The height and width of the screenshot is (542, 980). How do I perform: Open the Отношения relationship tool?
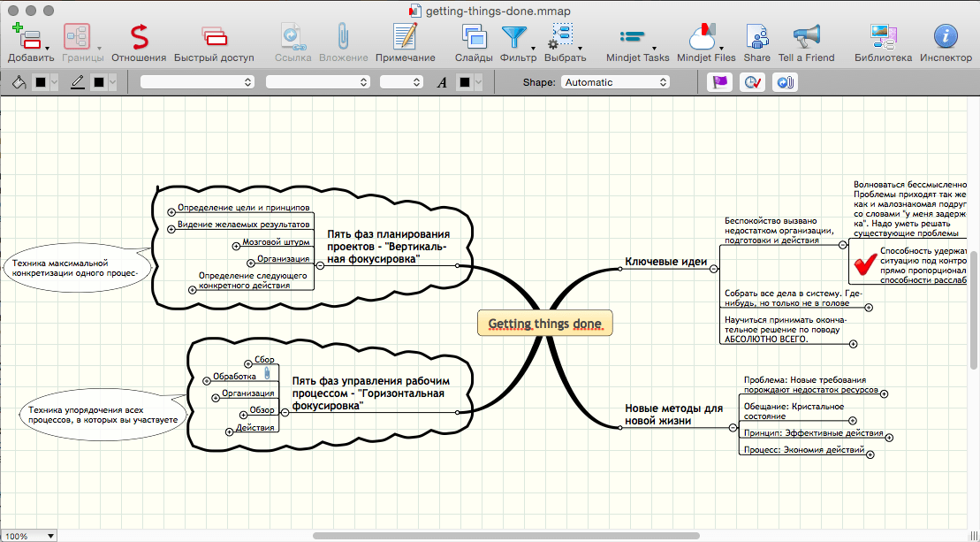click(139, 36)
